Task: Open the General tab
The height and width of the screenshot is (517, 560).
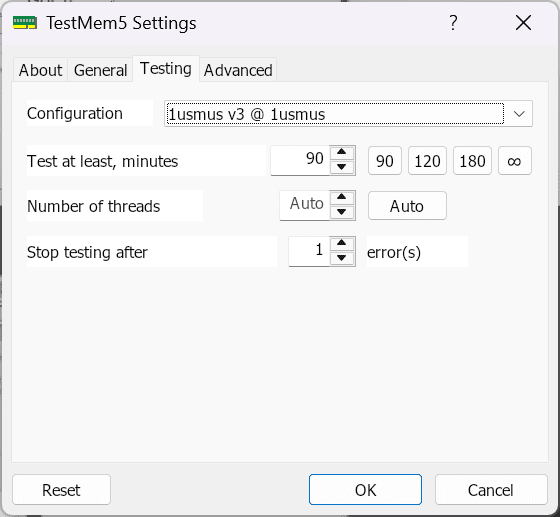Action: 100,70
